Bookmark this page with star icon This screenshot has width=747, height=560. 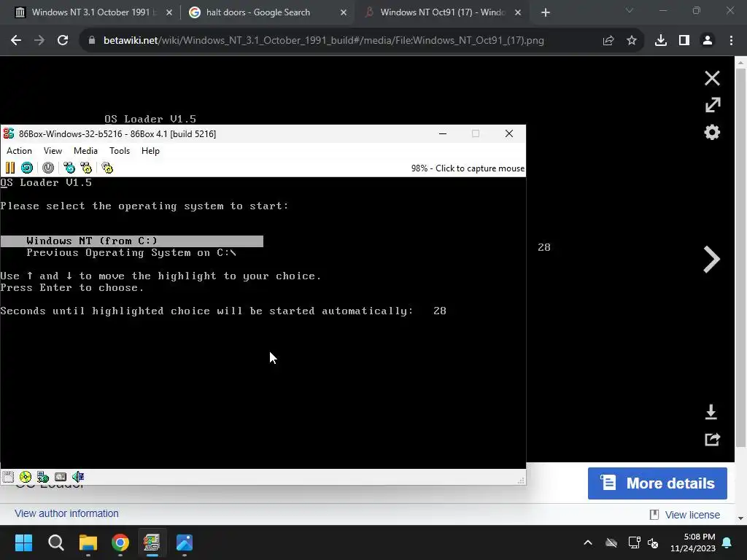(632, 41)
